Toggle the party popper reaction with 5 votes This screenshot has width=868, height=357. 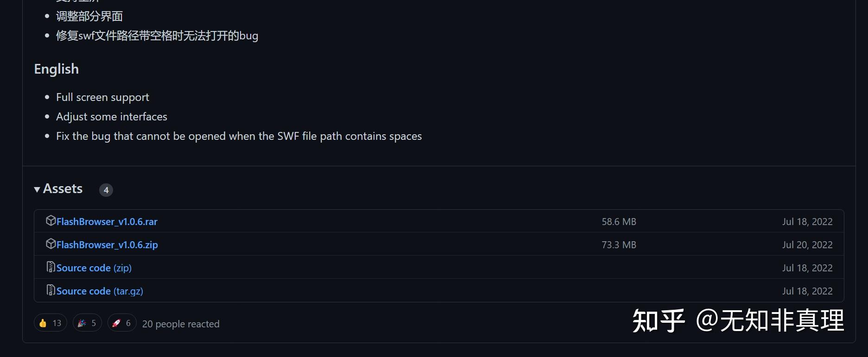[x=87, y=323]
